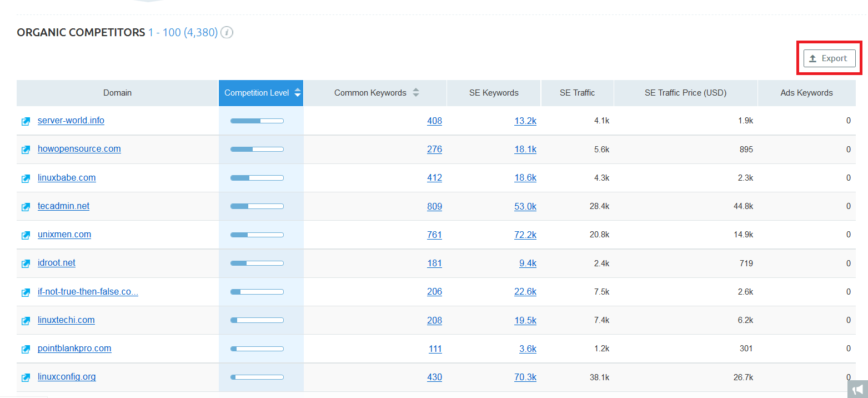Open SE keywords 70.3k link

(x=525, y=377)
